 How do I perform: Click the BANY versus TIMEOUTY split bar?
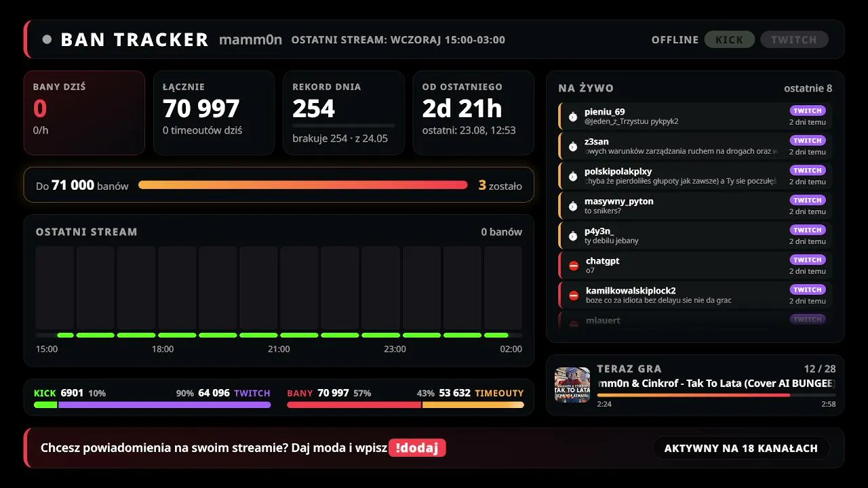coord(406,405)
